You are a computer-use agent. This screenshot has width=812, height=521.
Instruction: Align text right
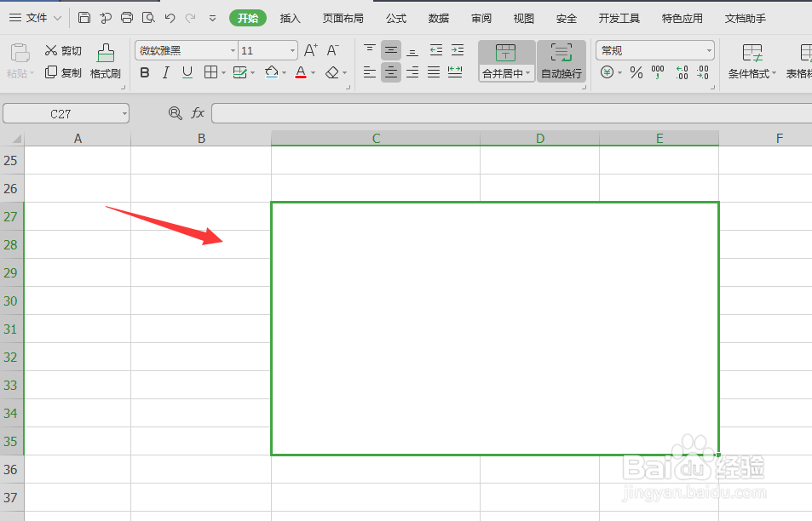pos(412,72)
